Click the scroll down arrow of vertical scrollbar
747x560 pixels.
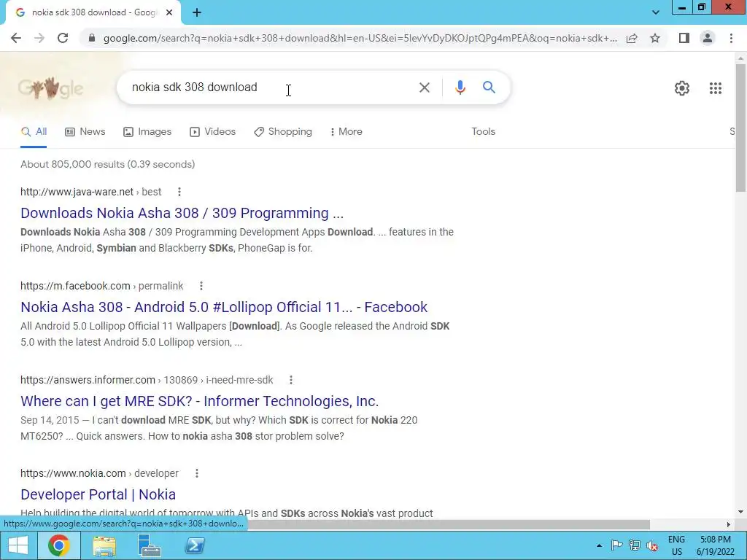click(x=741, y=512)
